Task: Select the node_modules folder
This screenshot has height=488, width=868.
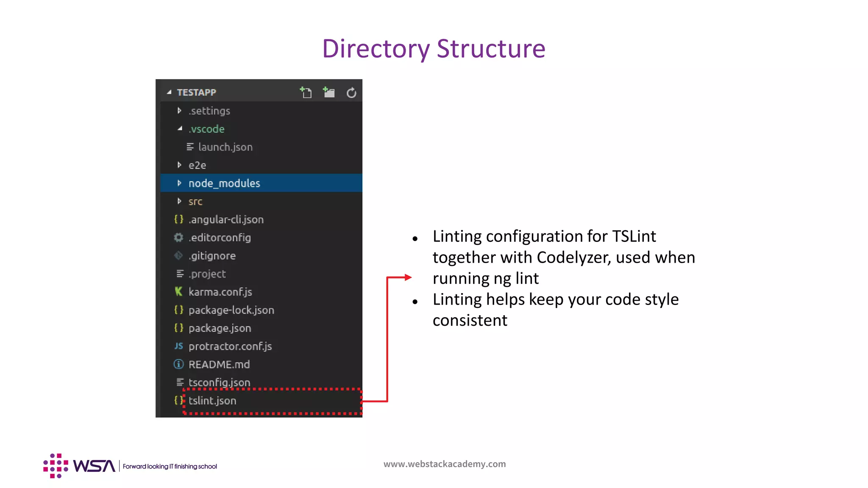Action: 224,183
